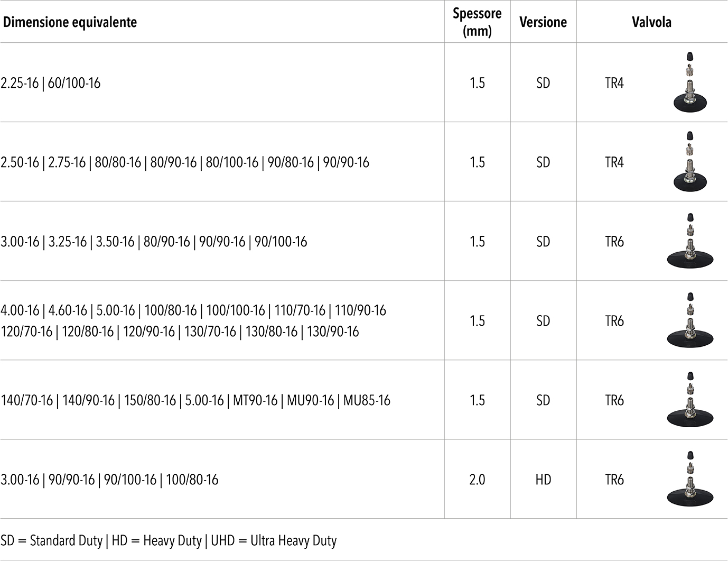Click the MU85-16 size text
728x561 pixels.
click(367, 400)
